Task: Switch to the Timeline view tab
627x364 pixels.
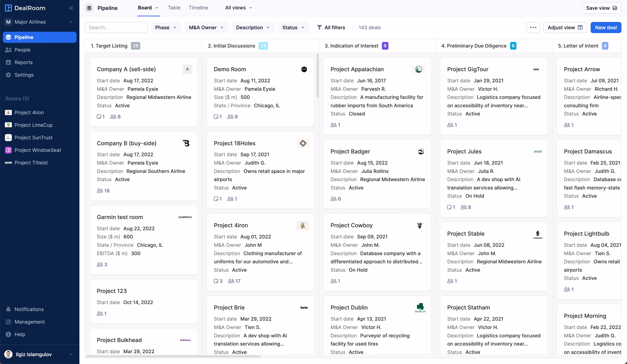Action: pyautogui.click(x=198, y=8)
